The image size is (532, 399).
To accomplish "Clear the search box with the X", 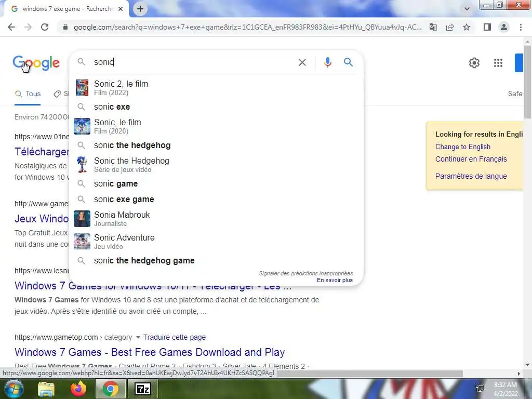I will 302,62.
